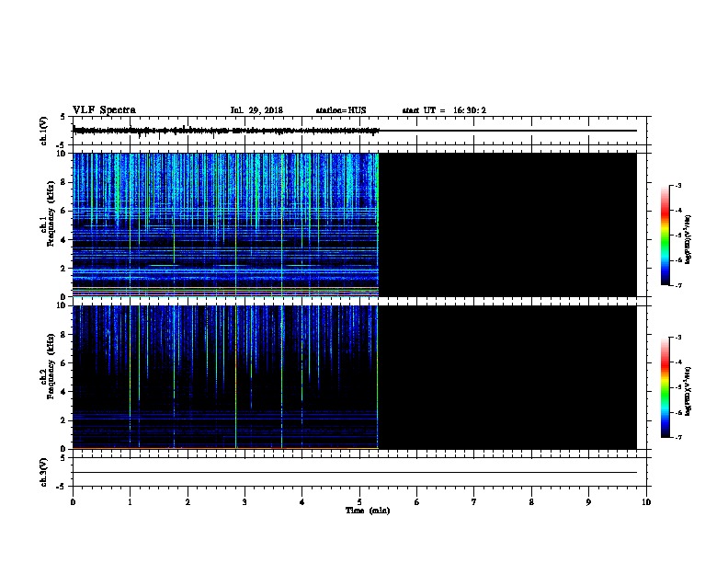Click the "3" tick label on time axis
Viewport: 728px width, 563px height.
coord(245,502)
